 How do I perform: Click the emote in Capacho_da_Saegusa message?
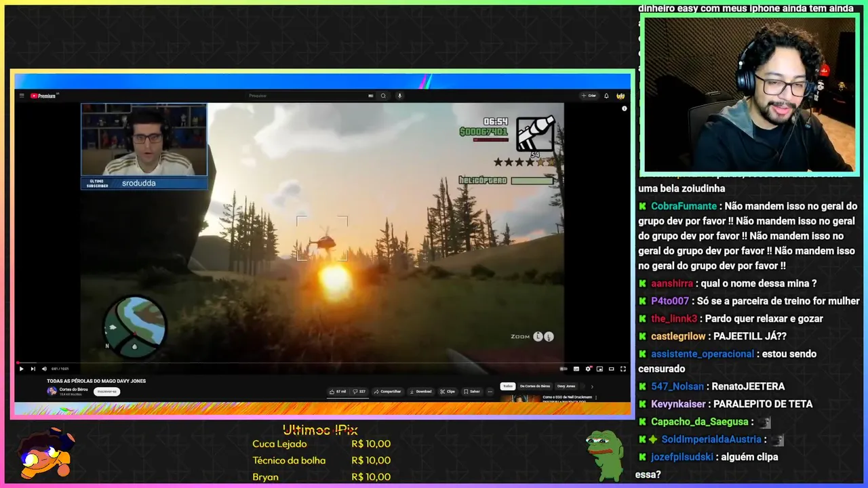(x=764, y=422)
